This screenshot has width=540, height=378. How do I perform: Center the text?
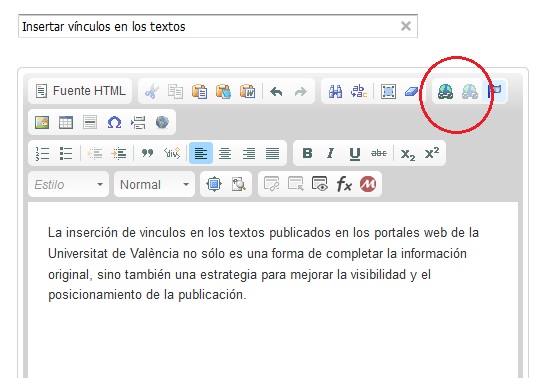pos(225,153)
